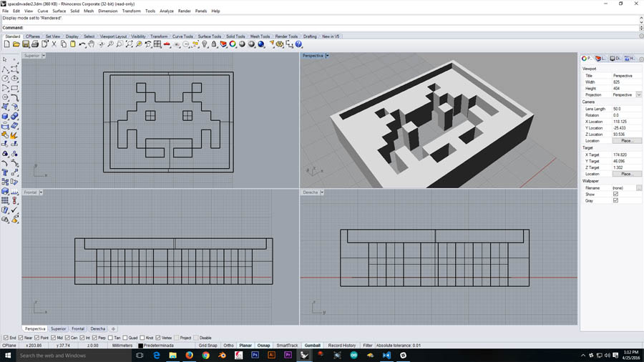Open the Superior viewport title dropdown arrow
This screenshot has height=362, width=644.
point(44,55)
